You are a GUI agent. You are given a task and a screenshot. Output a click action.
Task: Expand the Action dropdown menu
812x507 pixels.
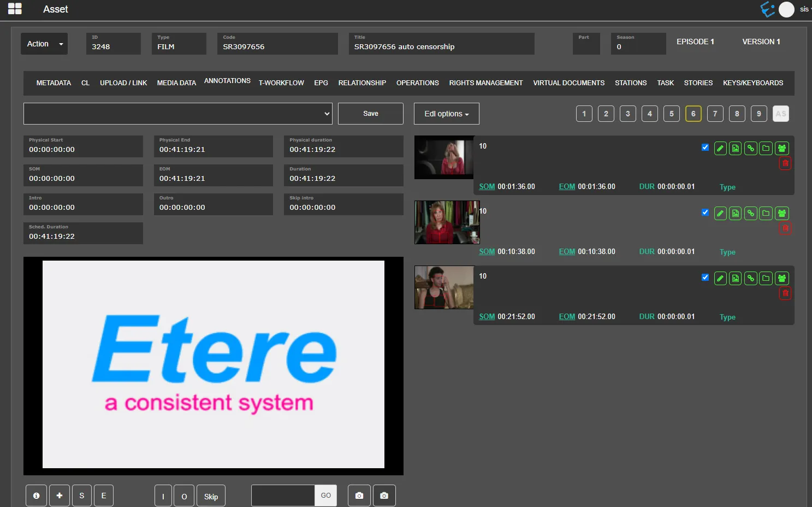coord(44,44)
